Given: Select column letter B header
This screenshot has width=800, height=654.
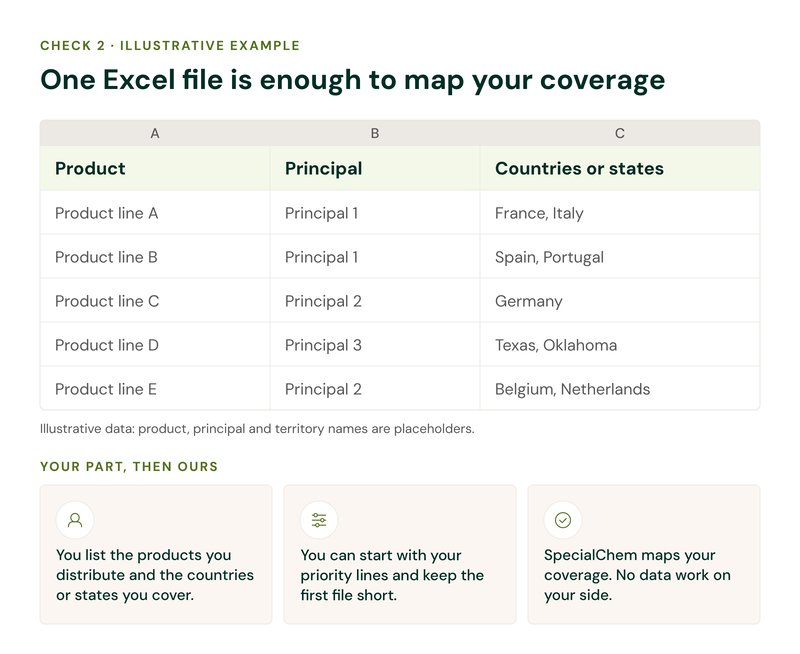Looking at the screenshot, I should tap(375, 134).
